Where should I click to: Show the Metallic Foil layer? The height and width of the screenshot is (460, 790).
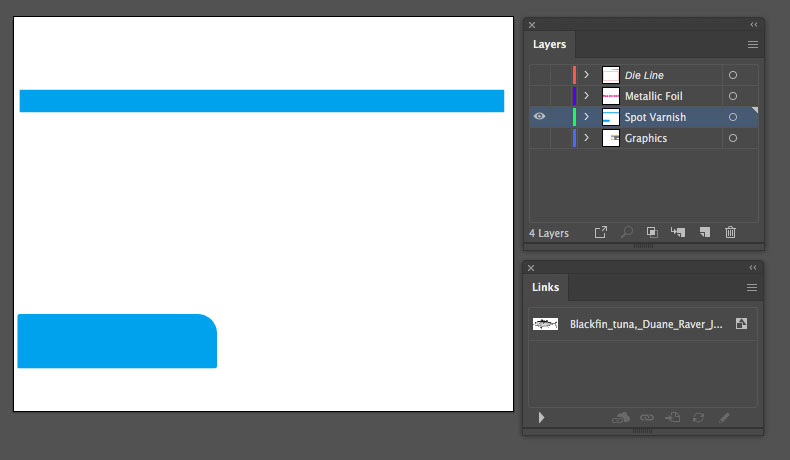pos(539,96)
